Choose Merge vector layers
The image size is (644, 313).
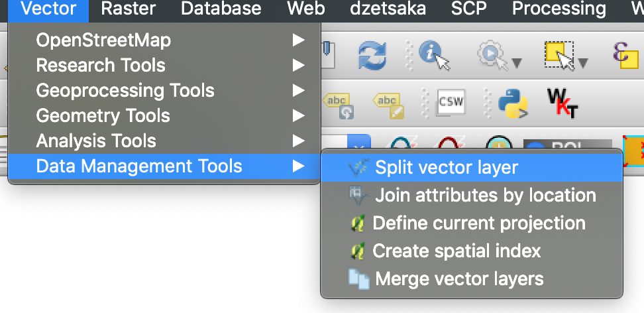472,279
